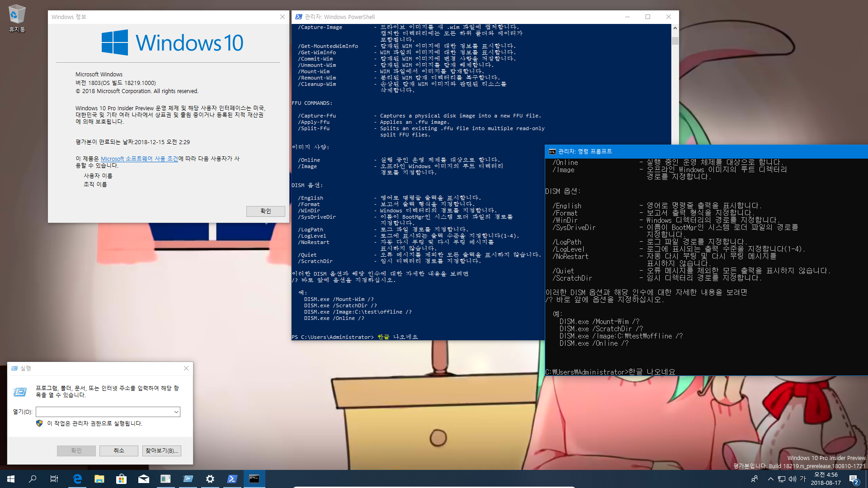Open clock and date flyout

(826, 479)
